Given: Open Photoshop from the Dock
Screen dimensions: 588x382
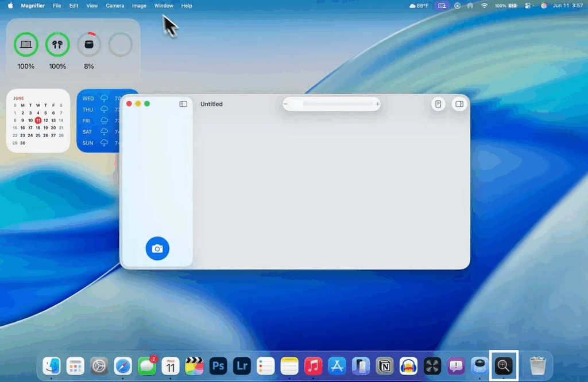Looking at the screenshot, I should [218, 365].
